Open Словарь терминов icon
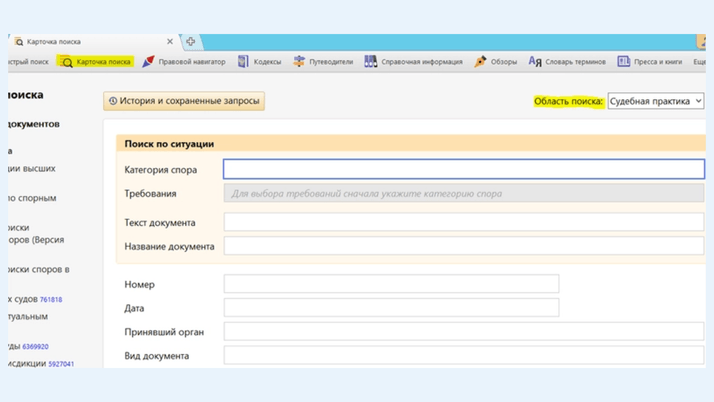714x402 pixels. pos(535,62)
